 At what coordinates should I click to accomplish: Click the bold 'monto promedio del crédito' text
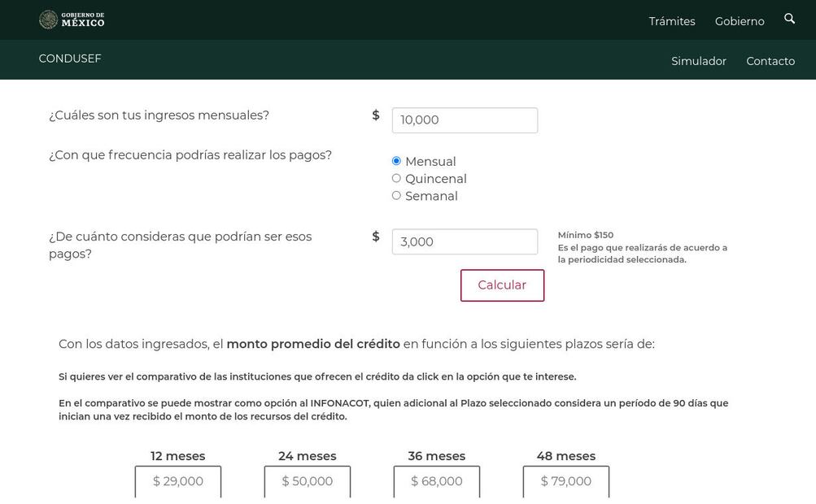[x=313, y=345]
